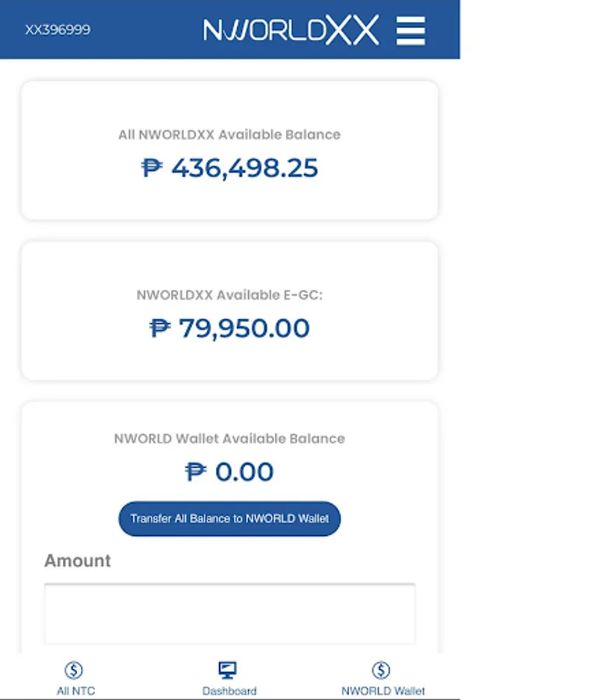Tap the NWORLD Wallet dollar icon

381,670
